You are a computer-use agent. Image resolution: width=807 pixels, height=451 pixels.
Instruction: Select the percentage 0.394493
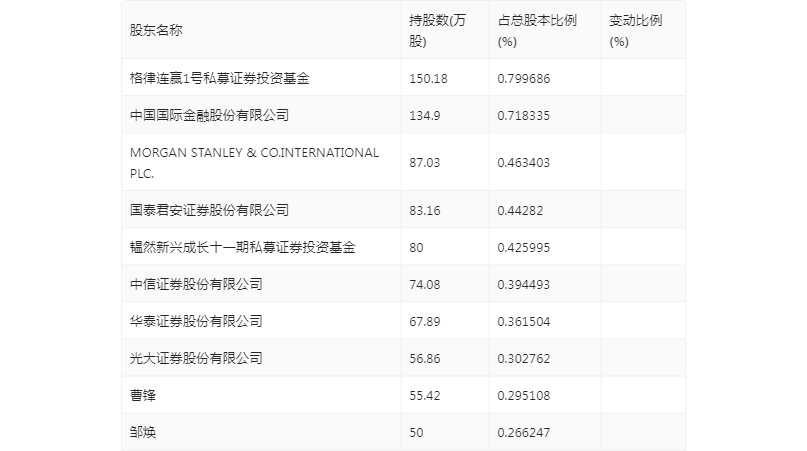pyautogui.click(x=523, y=285)
